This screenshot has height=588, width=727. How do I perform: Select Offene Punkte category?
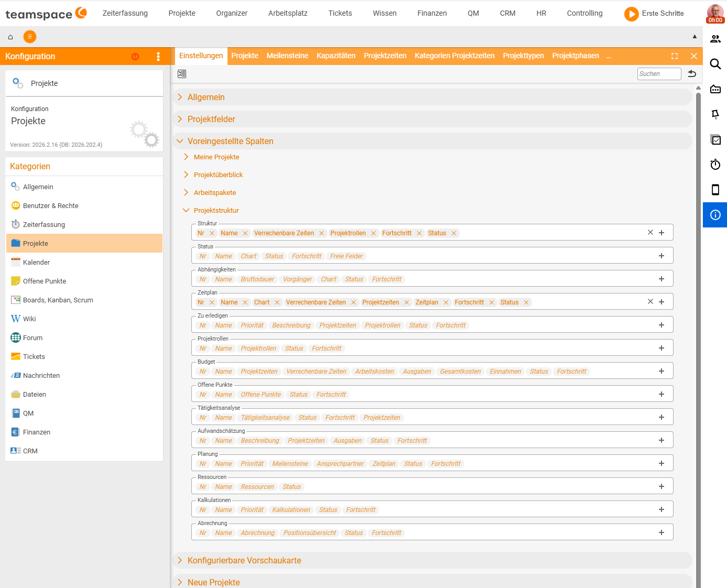point(84,281)
